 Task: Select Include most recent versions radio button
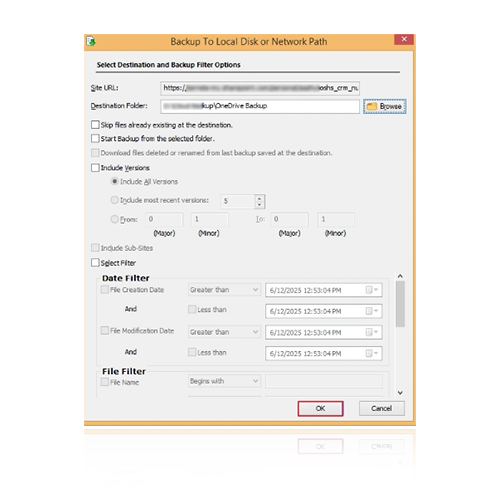coord(114,200)
